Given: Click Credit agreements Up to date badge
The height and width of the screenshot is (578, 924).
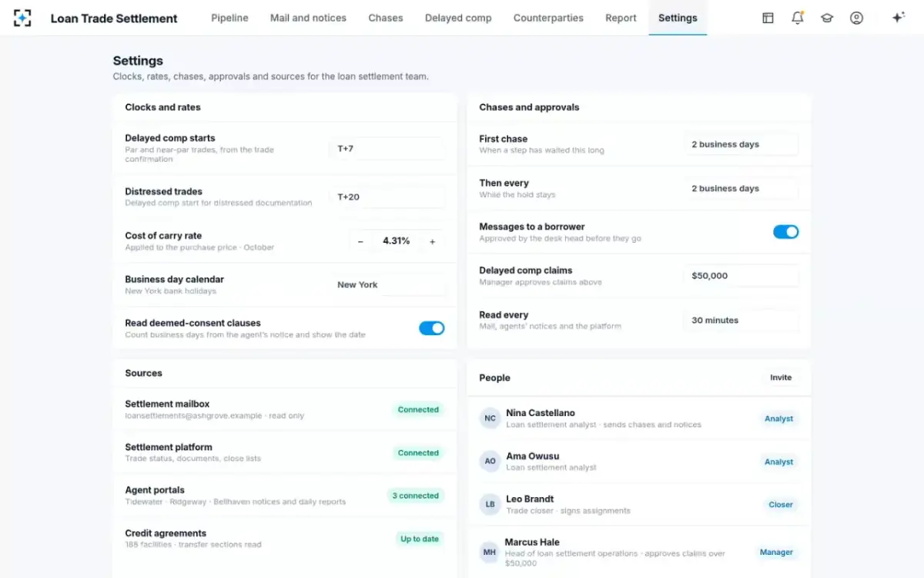Looking at the screenshot, I should [x=420, y=539].
